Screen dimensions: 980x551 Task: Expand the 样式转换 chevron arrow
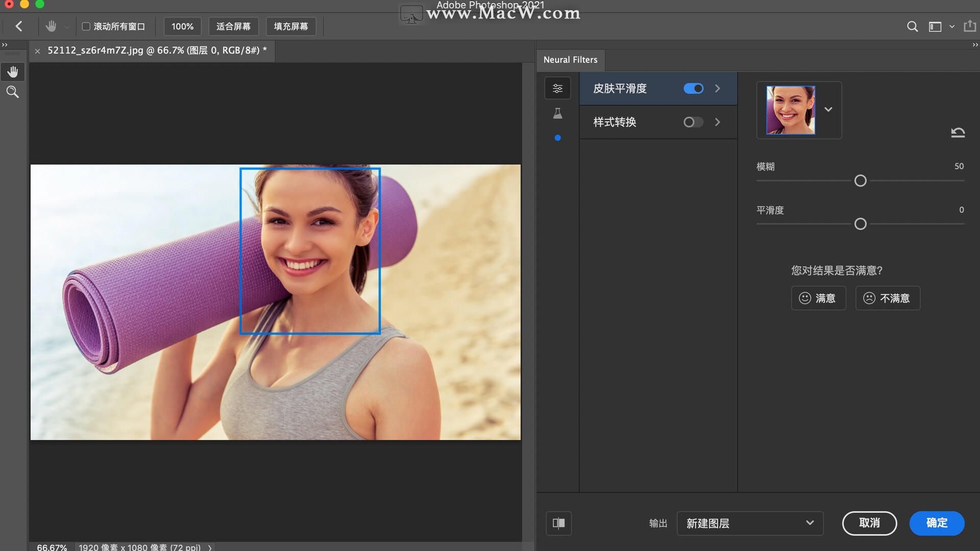pyautogui.click(x=717, y=122)
